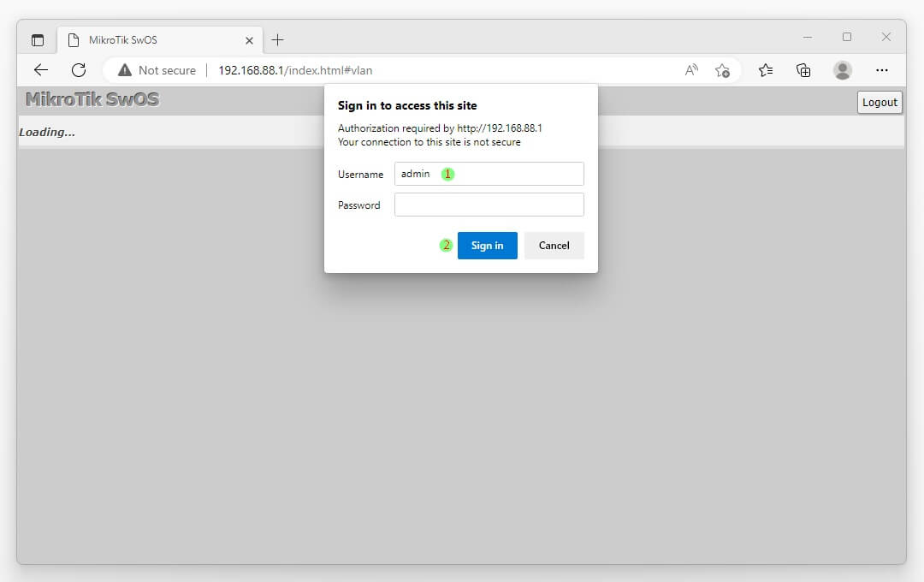The height and width of the screenshot is (582, 924).
Task: Open Settings and more menu
Action: pos(882,70)
